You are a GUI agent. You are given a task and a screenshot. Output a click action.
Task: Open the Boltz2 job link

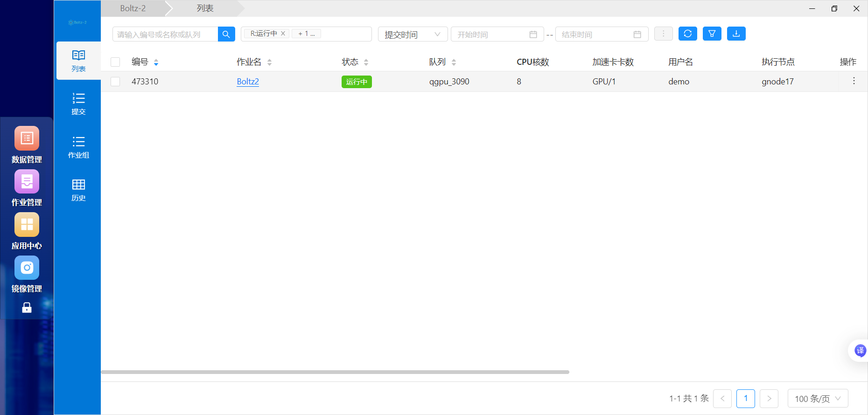pyautogui.click(x=248, y=82)
